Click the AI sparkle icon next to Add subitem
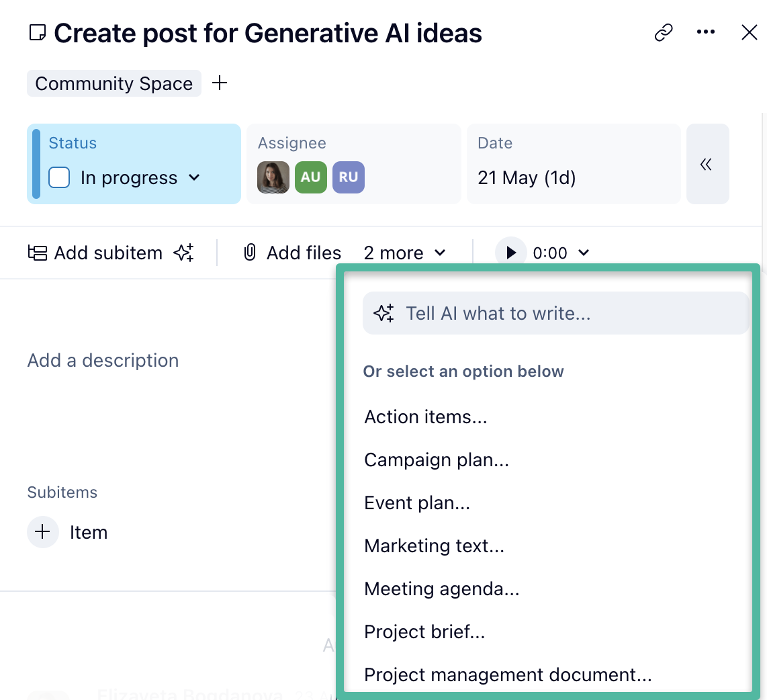767x700 pixels. pos(183,253)
